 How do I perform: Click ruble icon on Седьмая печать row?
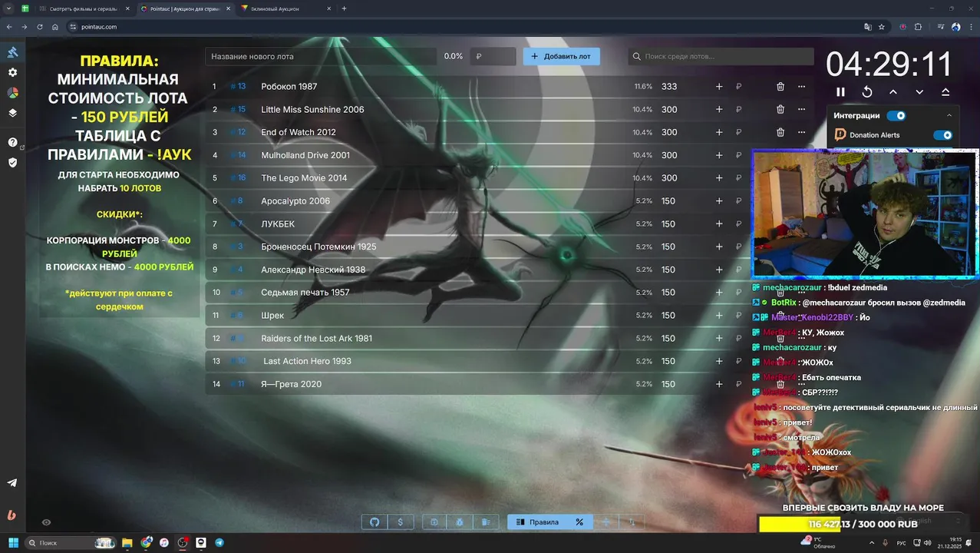[x=738, y=293]
